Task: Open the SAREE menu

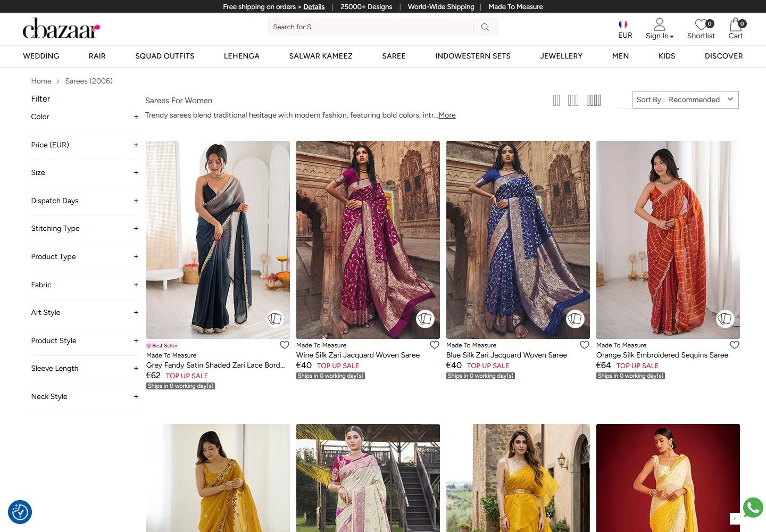Action: 394,56
